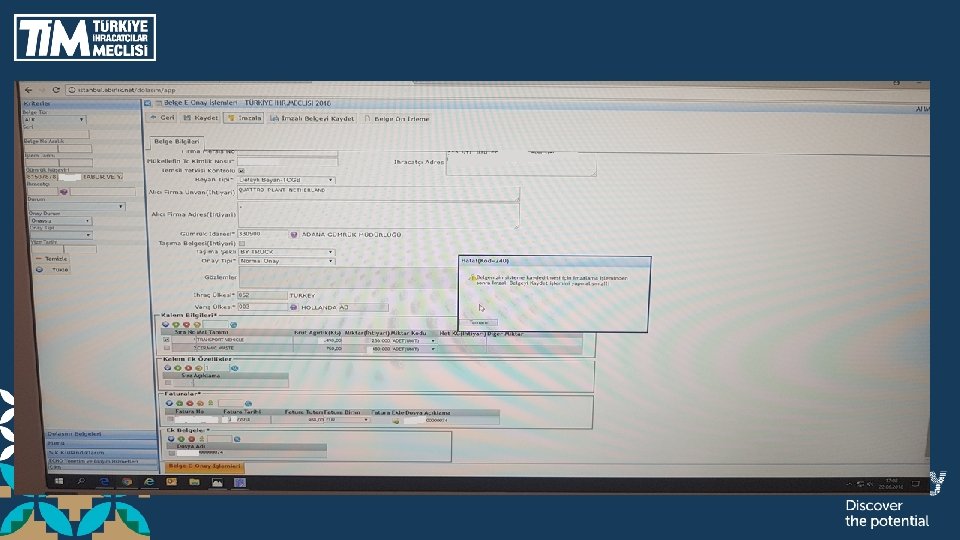The image size is (960, 540).
Task: Open the Belge Tipi dropdown in Kriterler panel
Action: pos(54,119)
